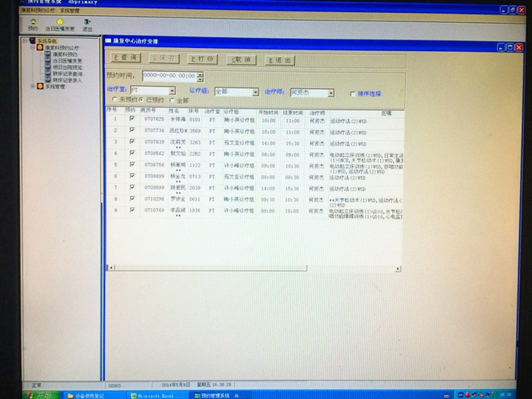The image size is (532, 399).
Task: Open the 系统管理 menu in menu bar
Action: [70, 11]
